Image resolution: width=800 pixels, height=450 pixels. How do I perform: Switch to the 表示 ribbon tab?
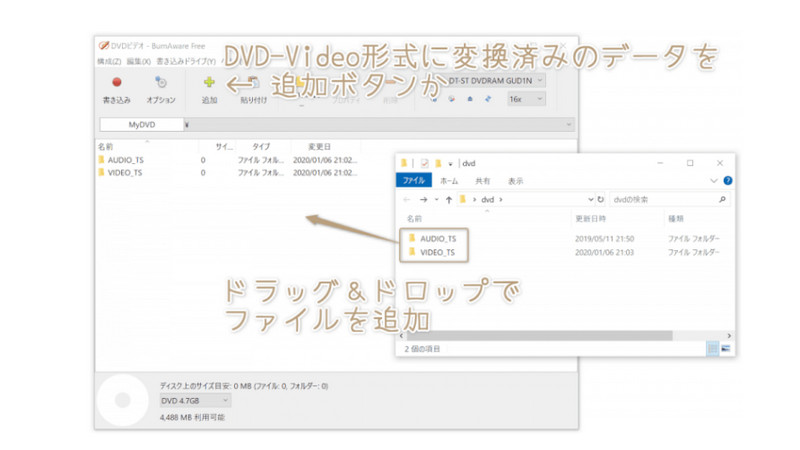click(x=515, y=181)
